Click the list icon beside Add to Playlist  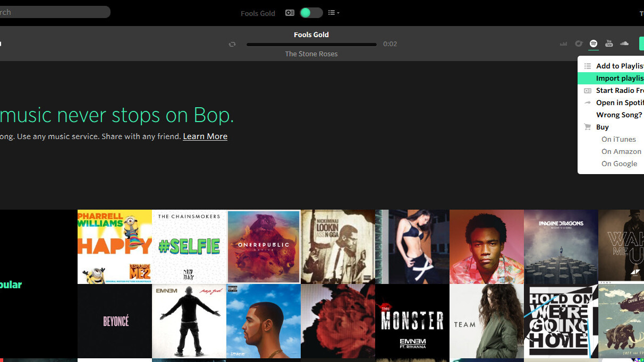tap(587, 66)
